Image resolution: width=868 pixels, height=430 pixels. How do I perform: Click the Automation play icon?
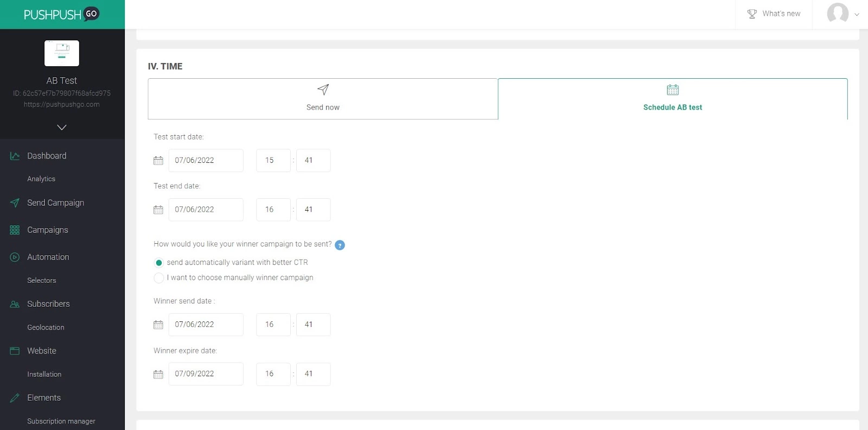15,257
